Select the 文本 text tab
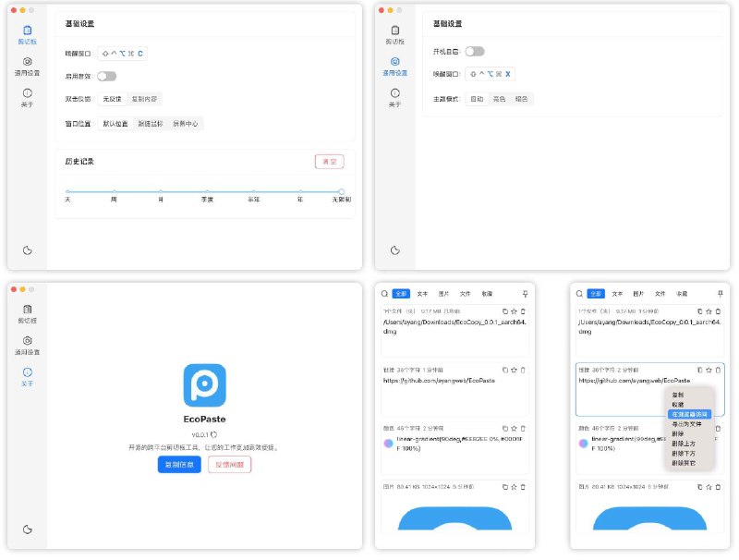The height and width of the screenshot is (560, 739). point(423,294)
